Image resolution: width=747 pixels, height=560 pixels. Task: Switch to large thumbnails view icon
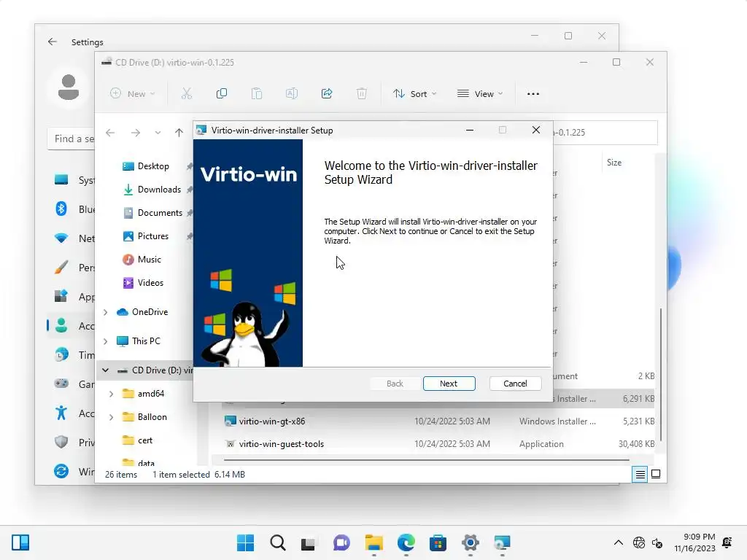[656, 474]
